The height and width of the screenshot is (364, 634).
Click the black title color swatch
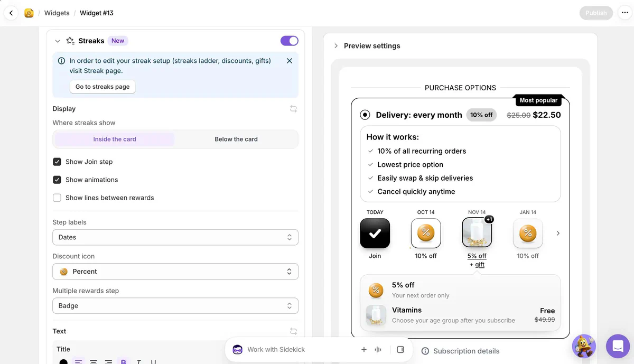click(63, 362)
